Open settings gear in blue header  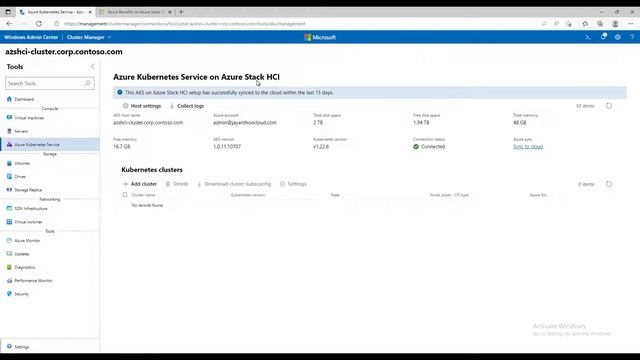[x=618, y=37]
